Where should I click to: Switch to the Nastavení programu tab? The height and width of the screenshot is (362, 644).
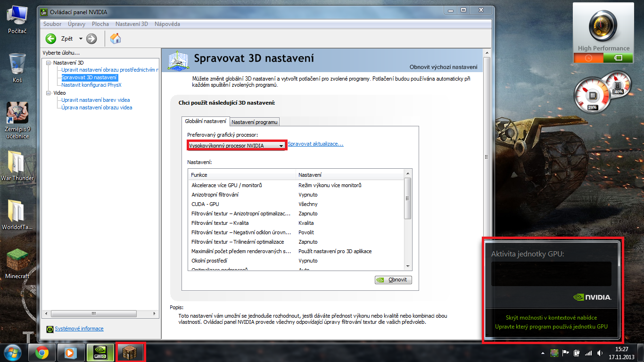(x=255, y=122)
